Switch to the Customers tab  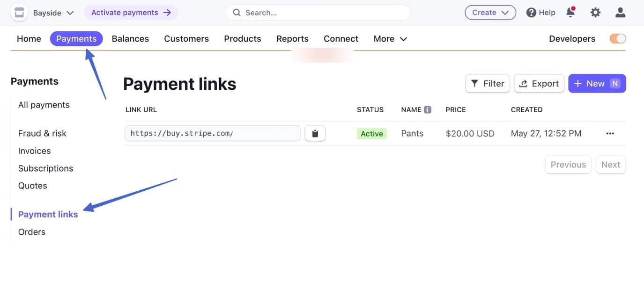(x=186, y=38)
